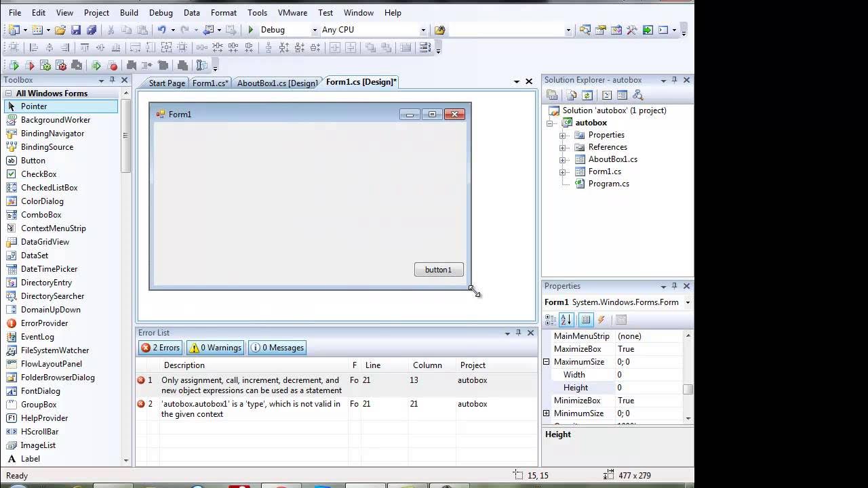868x488 pixels.
Task: Start debugging with the green play icon
Action: (251, 30)
